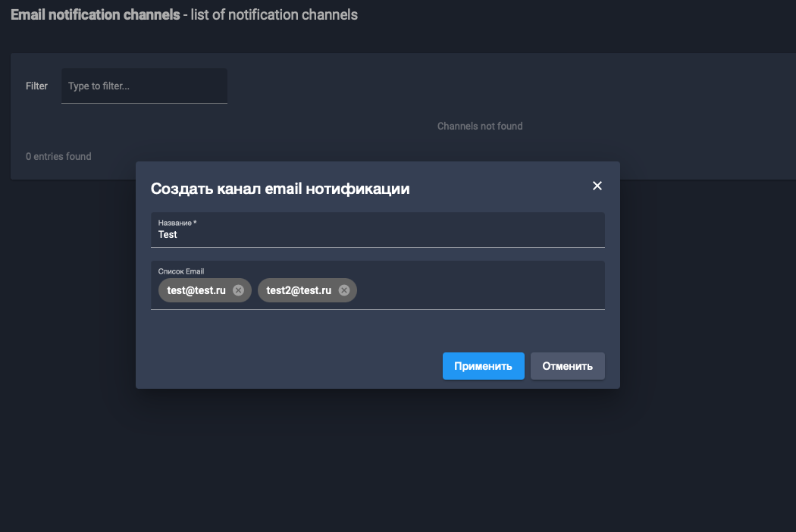The image size is (796, 532).
Task: Remove the test@test.ru email chip
Action: click(x=238, y=290)
